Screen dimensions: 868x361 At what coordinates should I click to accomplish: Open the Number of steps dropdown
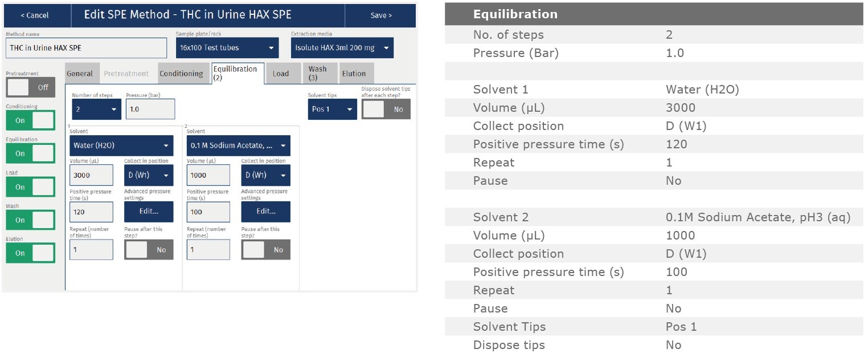[96, 109]
